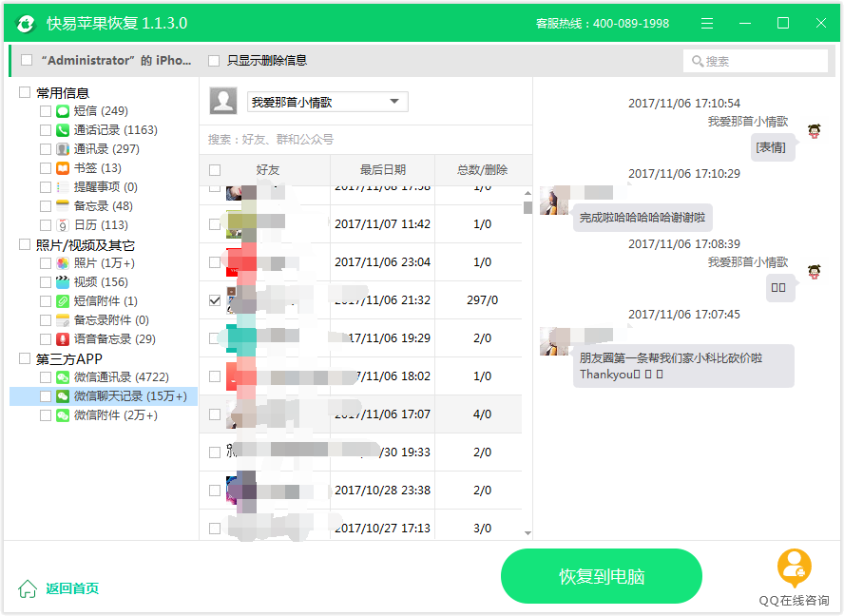The height and width of the screenshot is (616, 844).
Task: Click the top-right 搜索 field
Action: coord(756,62)
